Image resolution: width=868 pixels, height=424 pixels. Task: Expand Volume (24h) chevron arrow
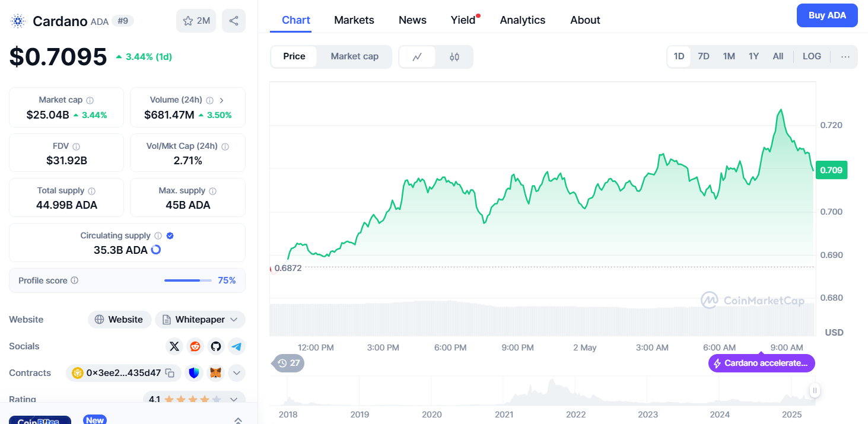click(221, 100)
